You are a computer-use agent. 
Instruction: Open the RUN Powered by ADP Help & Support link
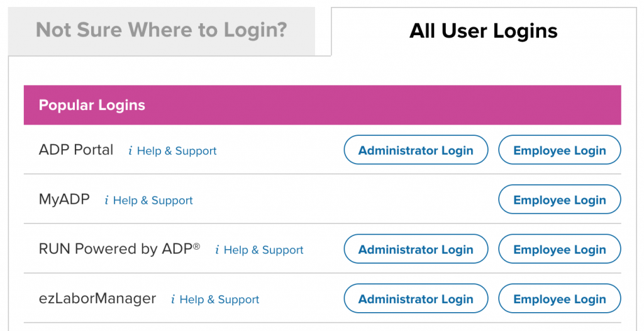[264, 250]
